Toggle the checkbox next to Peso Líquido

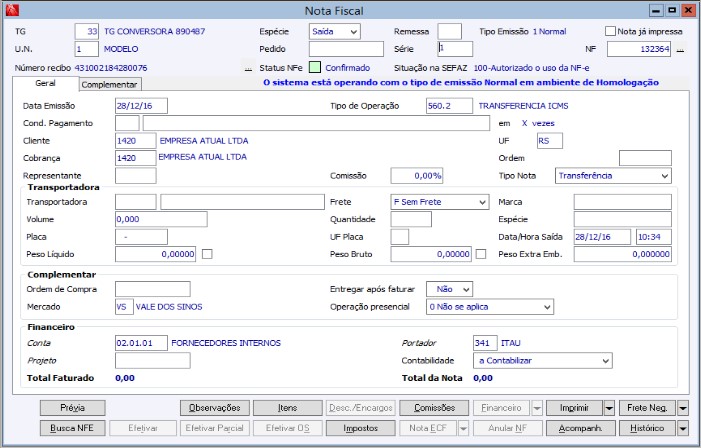tap(207, 255)
